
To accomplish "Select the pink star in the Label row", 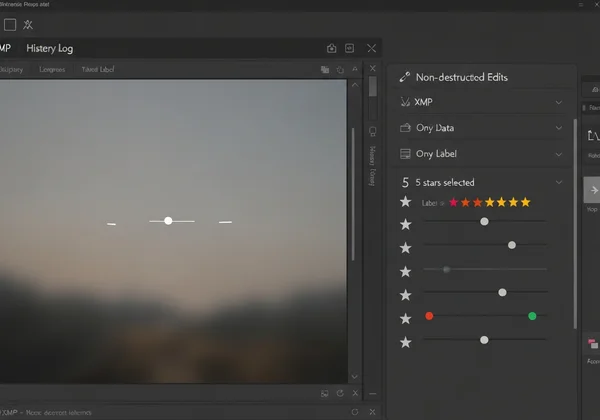I will click(x=453, y=202).
